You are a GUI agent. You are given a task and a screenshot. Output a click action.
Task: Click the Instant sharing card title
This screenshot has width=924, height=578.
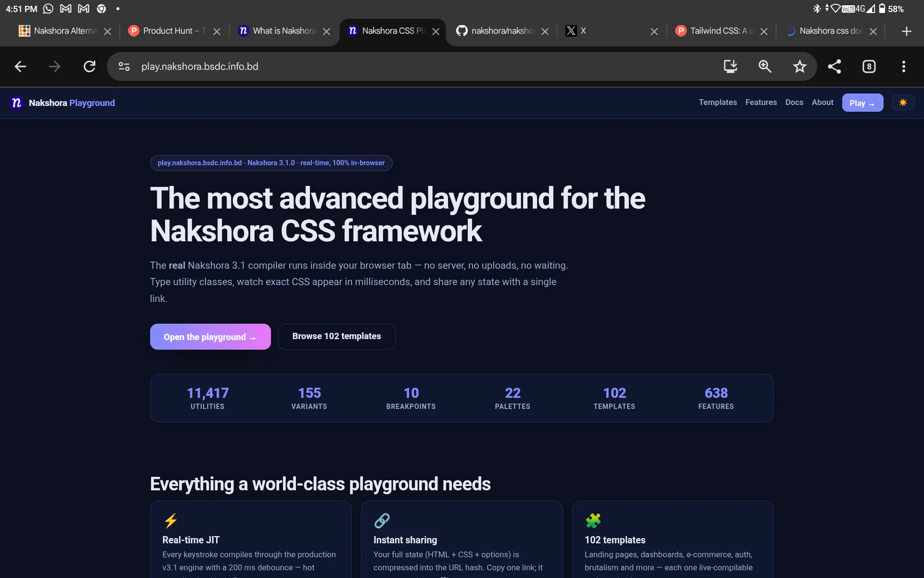pyautogui.click(x=405, y=540)
